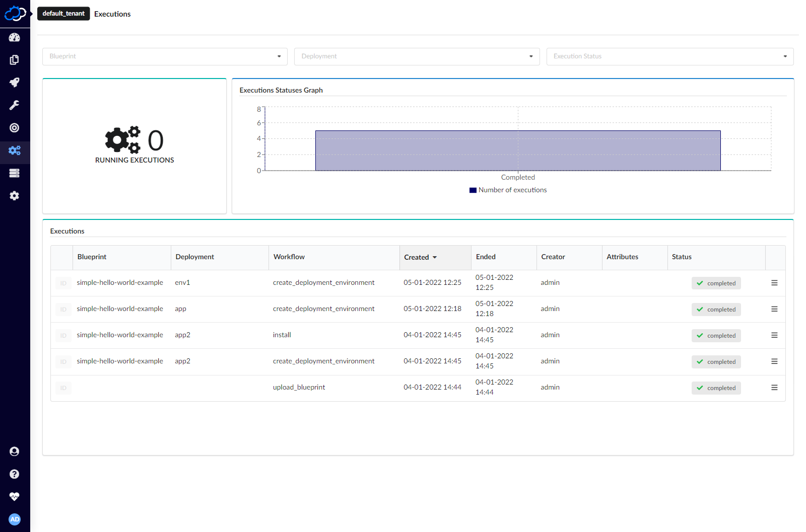Sort by the Workflow column header
Screen dimensions: 806x532
pos(334,257)
